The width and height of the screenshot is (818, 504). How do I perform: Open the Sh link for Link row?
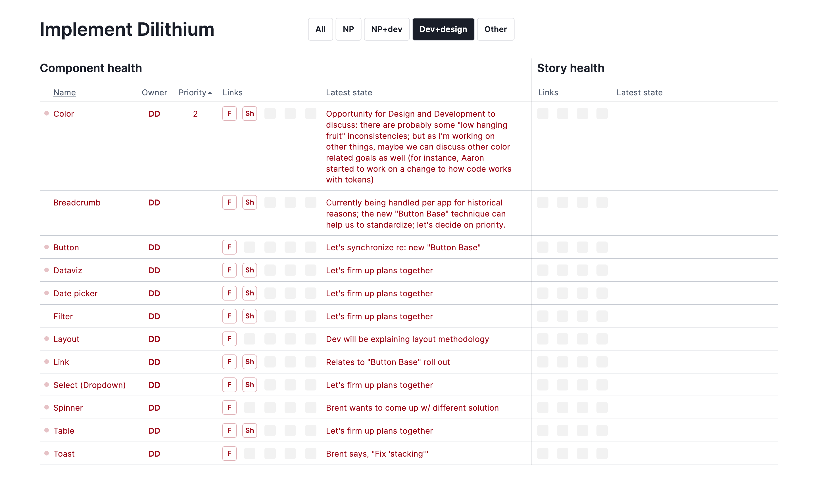[x=250, y=362]
